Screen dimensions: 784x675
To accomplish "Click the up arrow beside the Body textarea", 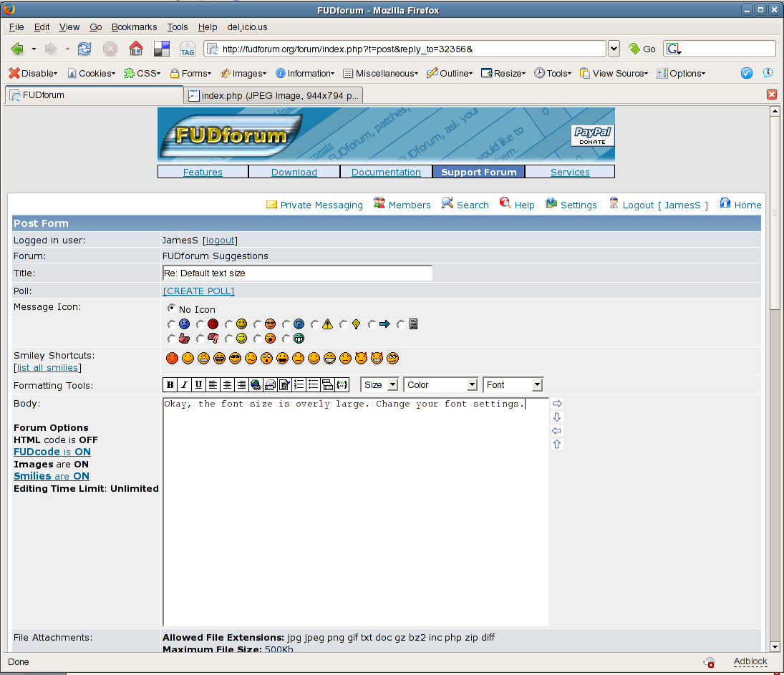I will coord(557,444).
